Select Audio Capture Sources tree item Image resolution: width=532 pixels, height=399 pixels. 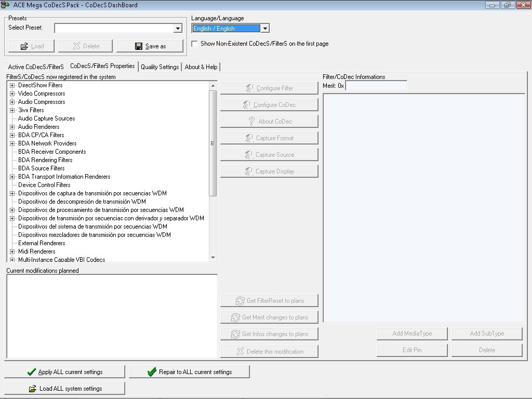click(46, 118)
